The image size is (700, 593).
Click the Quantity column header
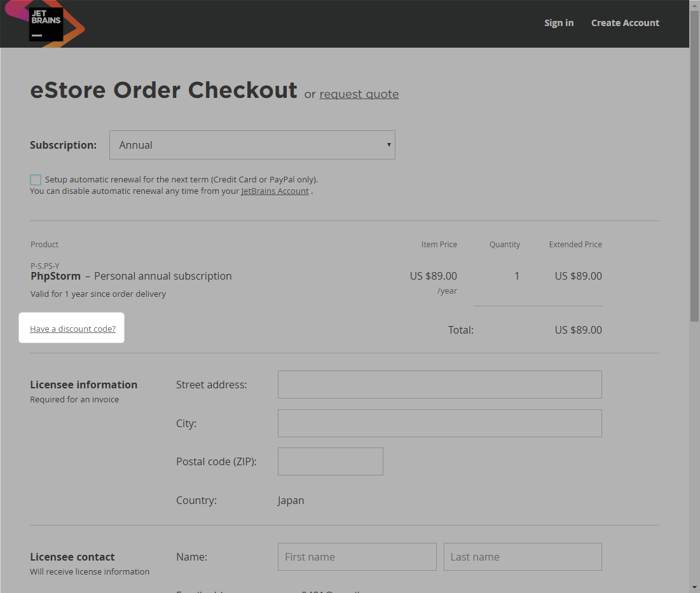pyautogui.click(x=504, y=245)
